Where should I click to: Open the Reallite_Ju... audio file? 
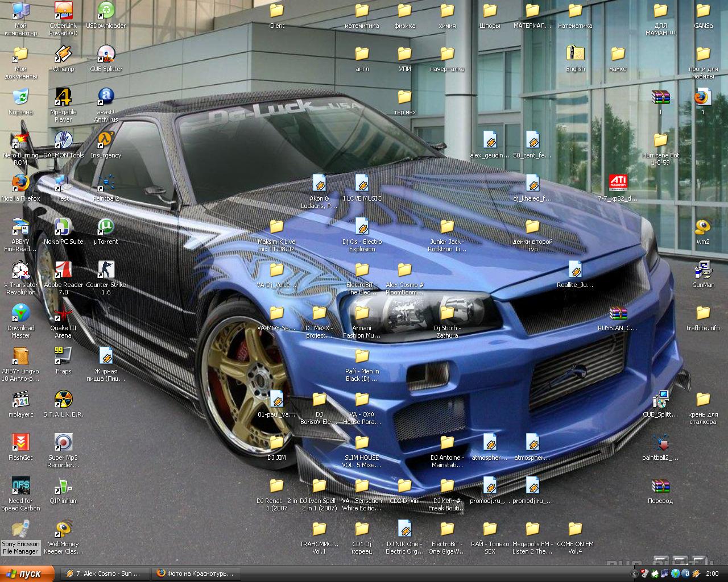click(x=575, y=275)
